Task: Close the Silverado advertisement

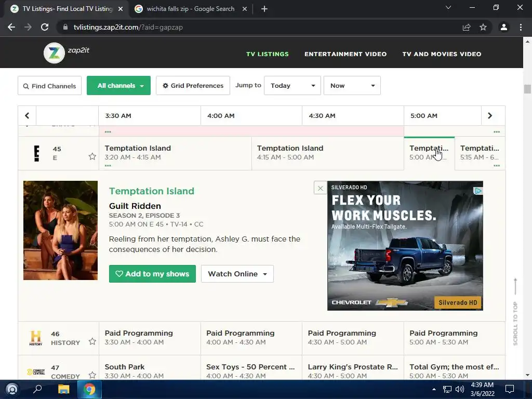Action: tap(320, 188)
